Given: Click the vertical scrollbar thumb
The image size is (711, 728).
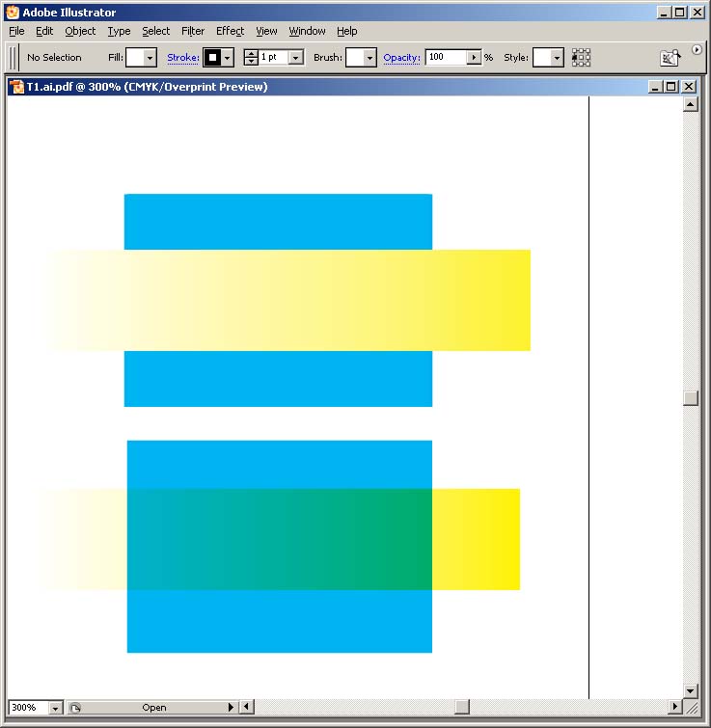Looking at the screenshot, I should coord(691,398).
